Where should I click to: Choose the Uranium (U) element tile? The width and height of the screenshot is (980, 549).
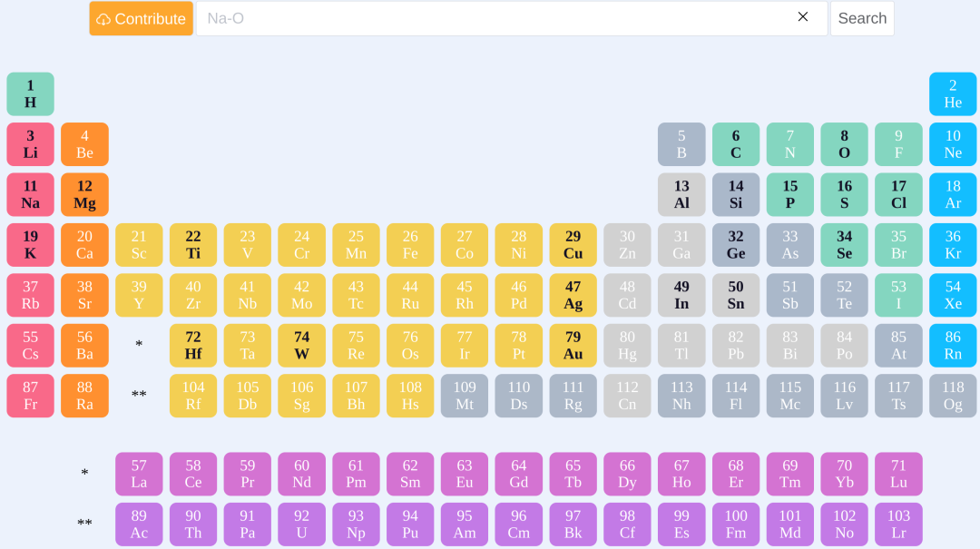coord(301,524)
